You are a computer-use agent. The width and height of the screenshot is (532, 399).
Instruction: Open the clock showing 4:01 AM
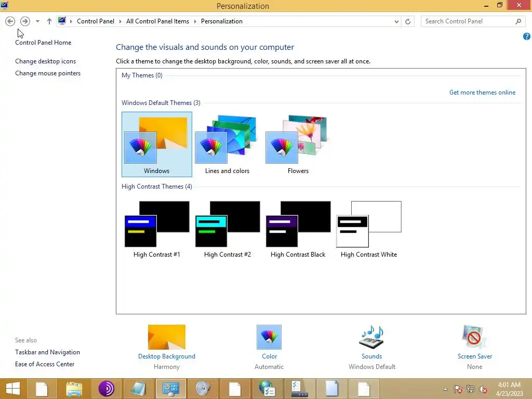tap(509, 389)
